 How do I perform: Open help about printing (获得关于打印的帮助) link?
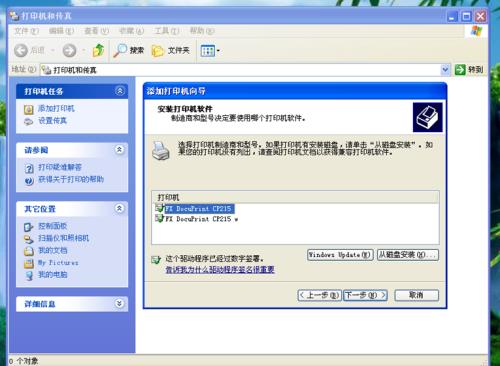tap(71, 179)
